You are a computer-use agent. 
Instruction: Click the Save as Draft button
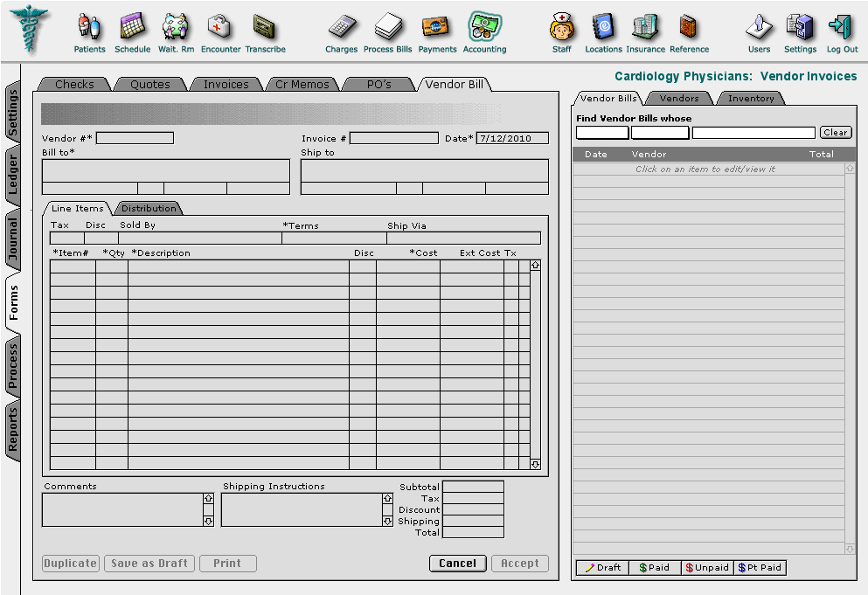149,564
